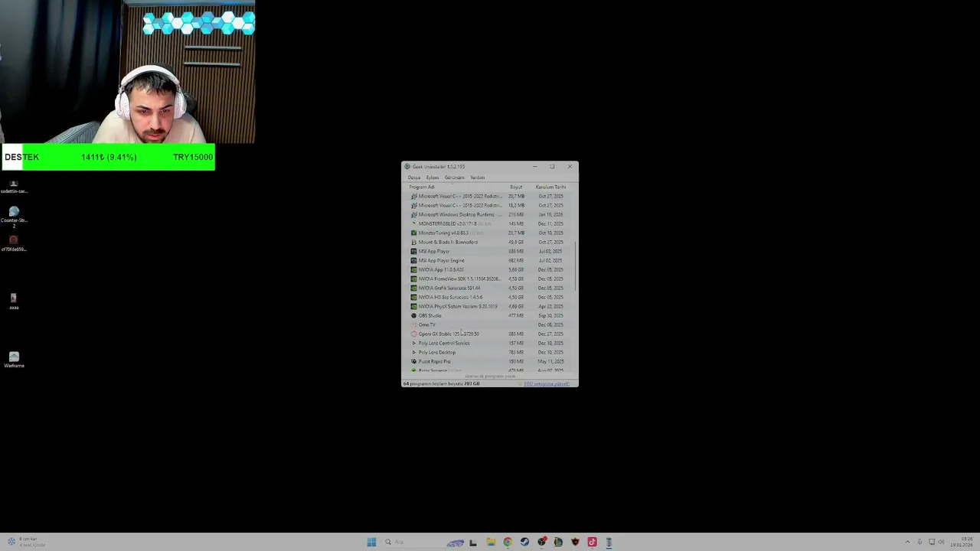Select the MSI App Player Engine name

pos(442,260)
